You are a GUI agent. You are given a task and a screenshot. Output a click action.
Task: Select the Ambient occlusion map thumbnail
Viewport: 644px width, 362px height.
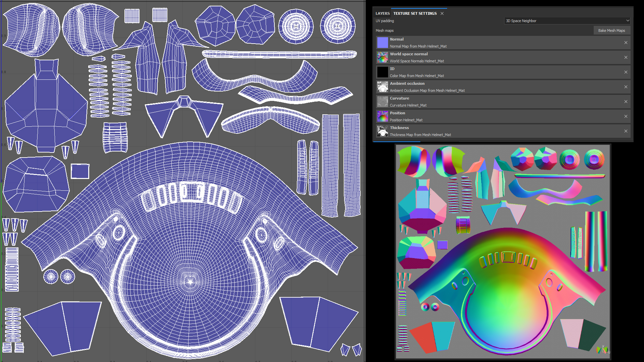[x=382, y=87]
